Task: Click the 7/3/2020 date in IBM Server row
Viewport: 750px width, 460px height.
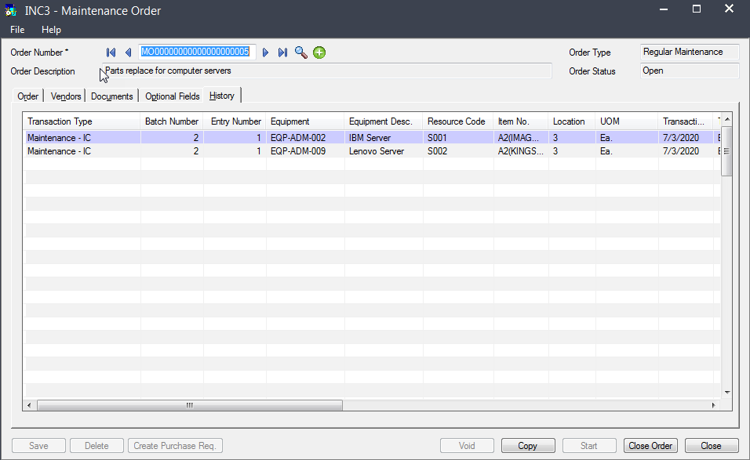Action: 686,138
